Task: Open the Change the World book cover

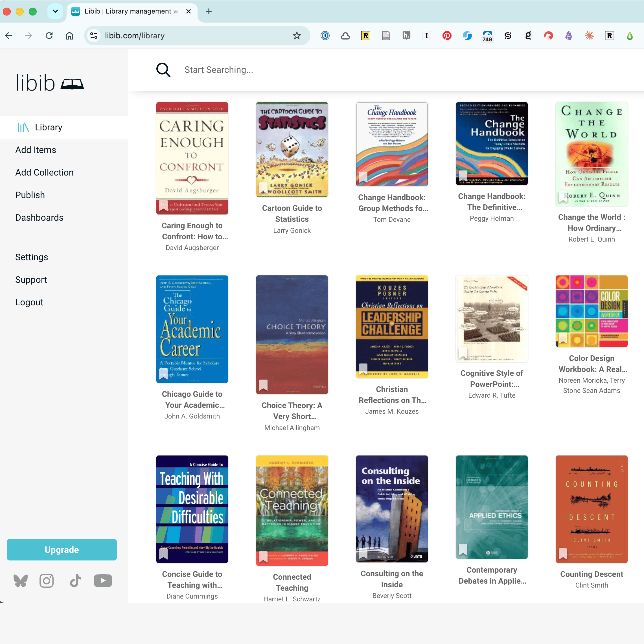Action: coord(592,154)
